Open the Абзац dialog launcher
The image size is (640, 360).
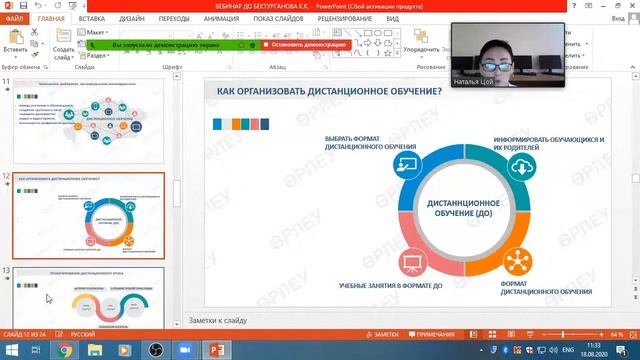[326, 67]
